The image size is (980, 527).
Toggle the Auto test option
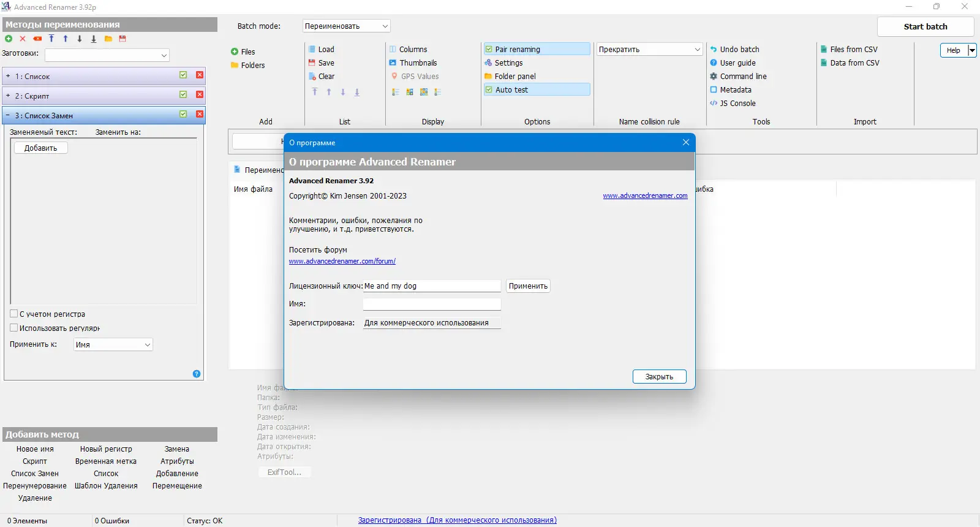537,89
